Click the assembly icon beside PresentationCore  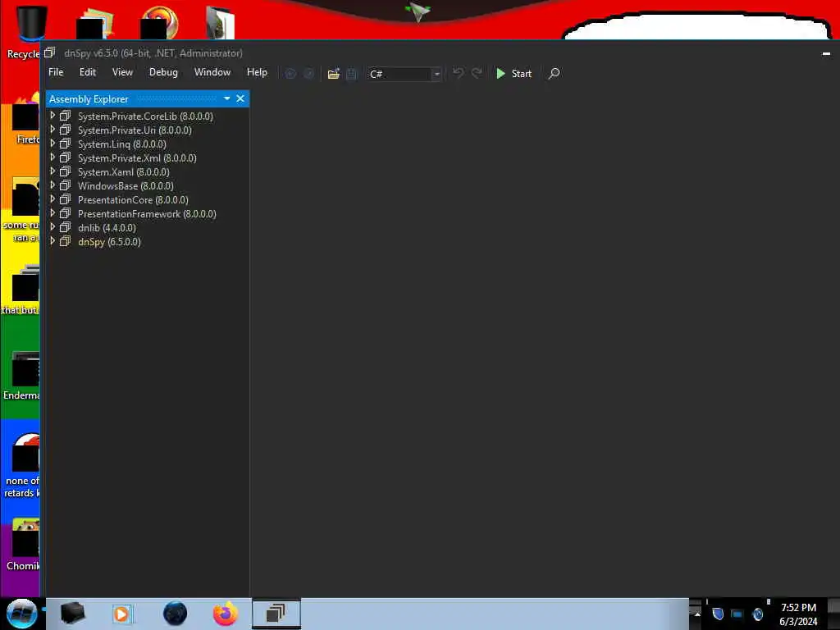pos(66,199)
